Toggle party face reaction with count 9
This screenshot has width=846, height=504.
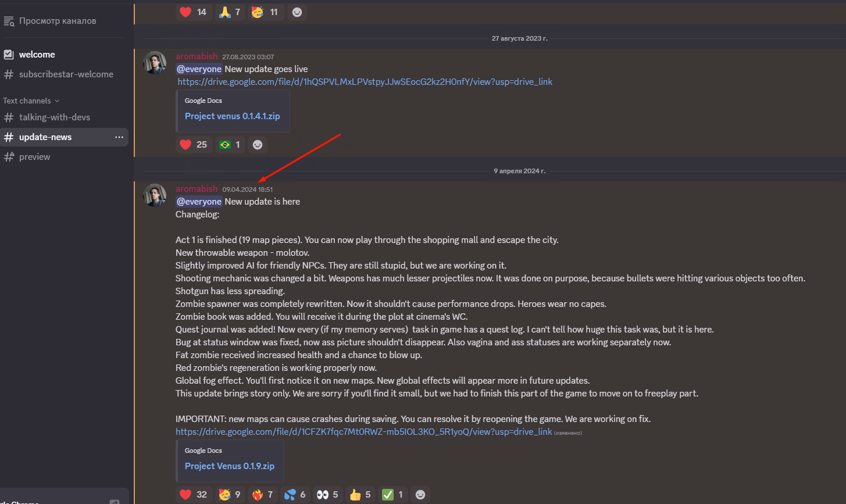point(230,494)
